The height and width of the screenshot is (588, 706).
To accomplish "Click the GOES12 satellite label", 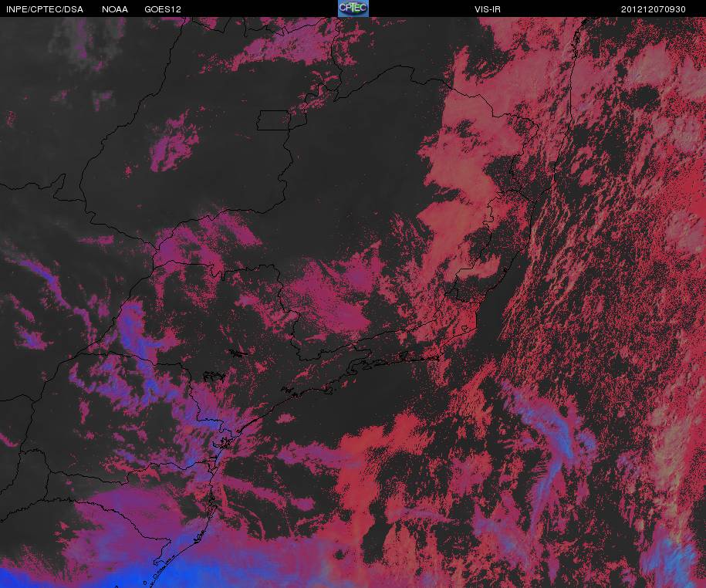I will click(163, 9).
